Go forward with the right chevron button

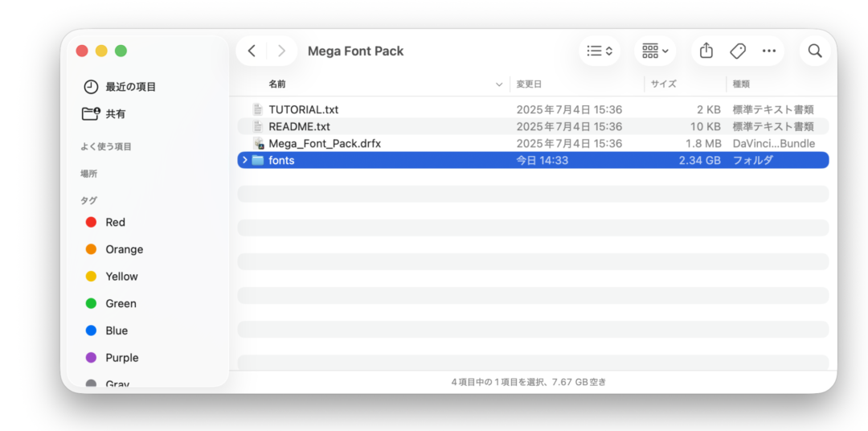click(282, 51)
